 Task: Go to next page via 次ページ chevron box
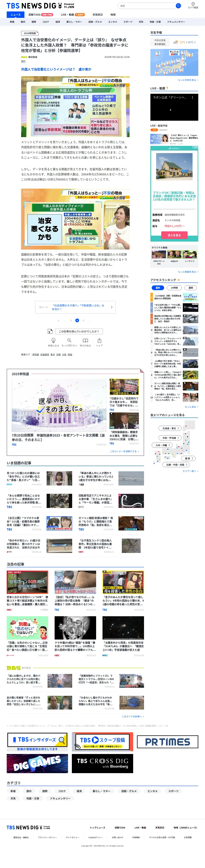click(x=76, y=307)
